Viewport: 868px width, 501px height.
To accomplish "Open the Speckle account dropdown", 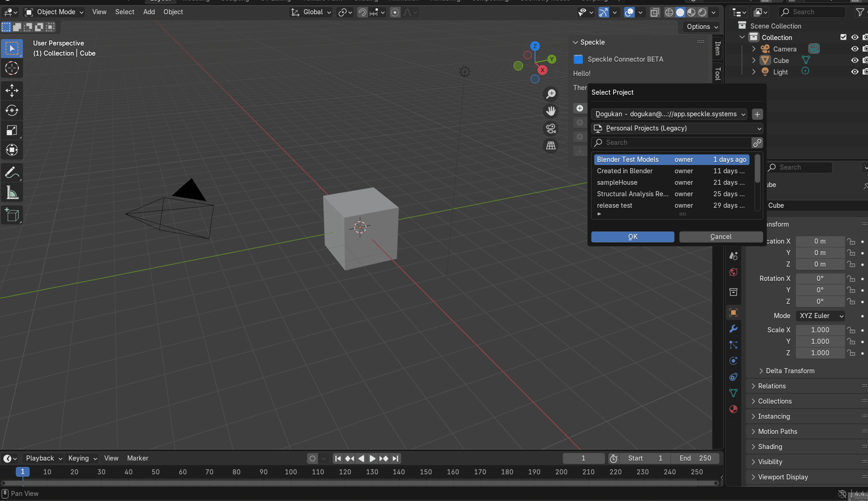I will pos(669,114).
